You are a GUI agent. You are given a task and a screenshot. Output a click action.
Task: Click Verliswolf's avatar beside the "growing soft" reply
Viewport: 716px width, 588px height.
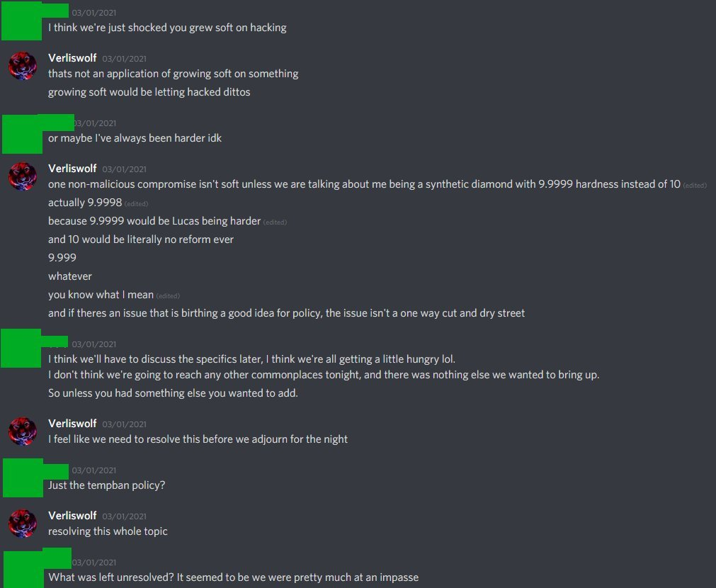point(23,66)
